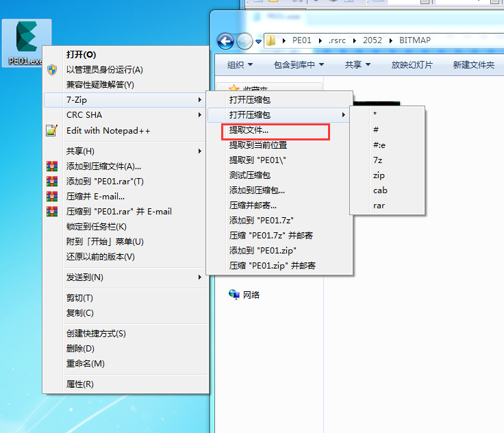Screen dimensions: 504x433
Task: Click WinRAR icon beside 压缩并 E-mail...
Action: [x=52, y=196]
